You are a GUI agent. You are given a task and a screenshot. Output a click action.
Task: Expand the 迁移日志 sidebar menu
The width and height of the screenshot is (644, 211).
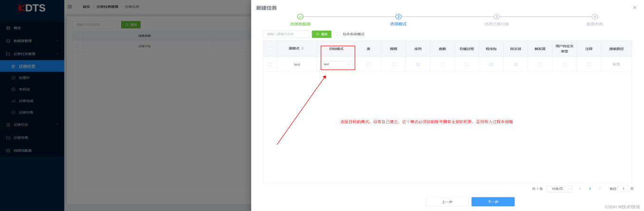tap(32, 125)
